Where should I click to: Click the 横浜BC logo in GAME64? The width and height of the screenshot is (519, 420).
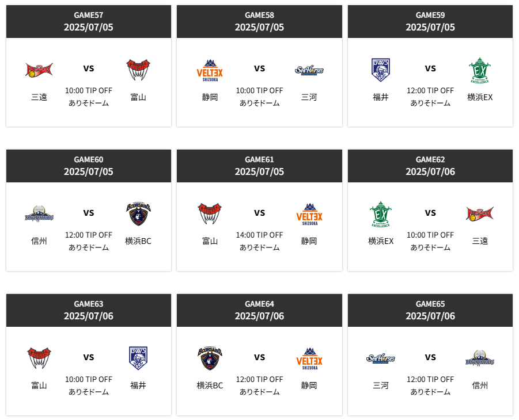point(210,358)
